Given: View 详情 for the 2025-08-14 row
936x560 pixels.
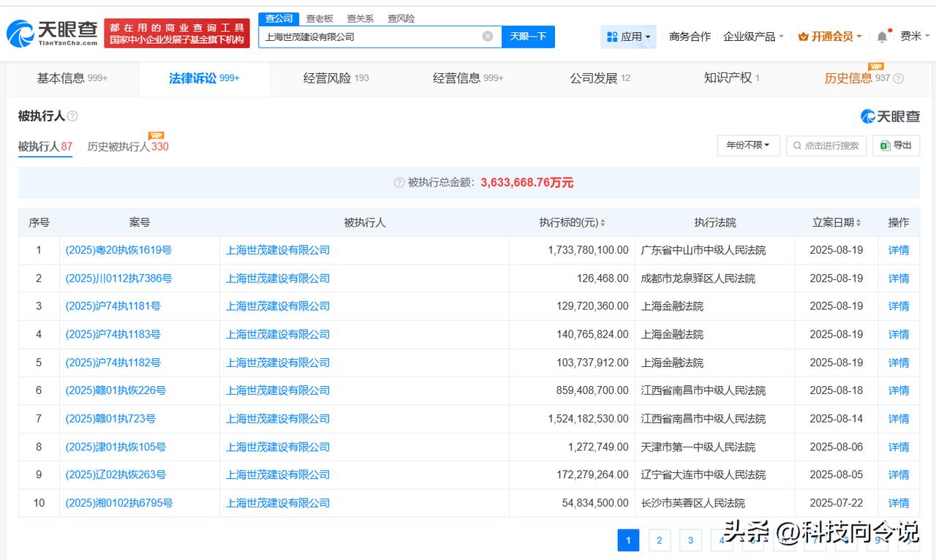Looking at the screenshot, I should coord(899,419).
